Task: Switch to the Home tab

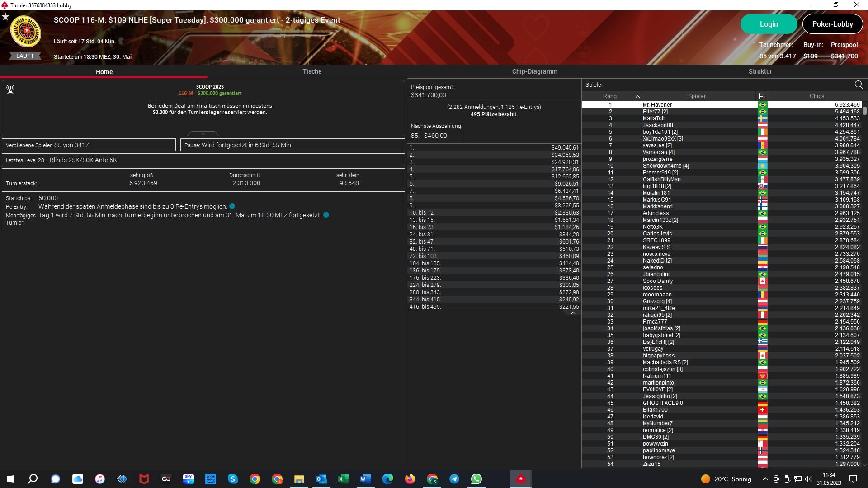Action: coord(104,72)
